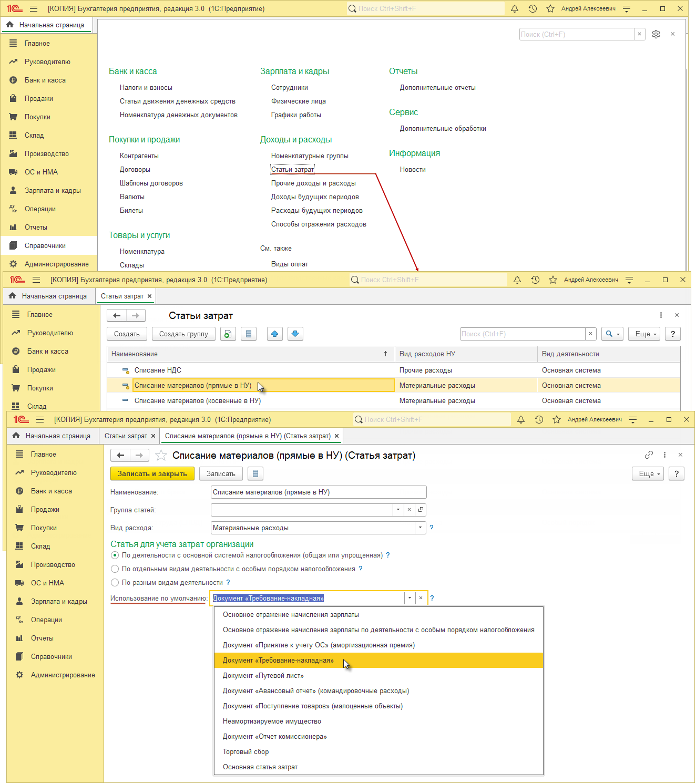Click hamburger menu icon in top window

coord(34,8)
